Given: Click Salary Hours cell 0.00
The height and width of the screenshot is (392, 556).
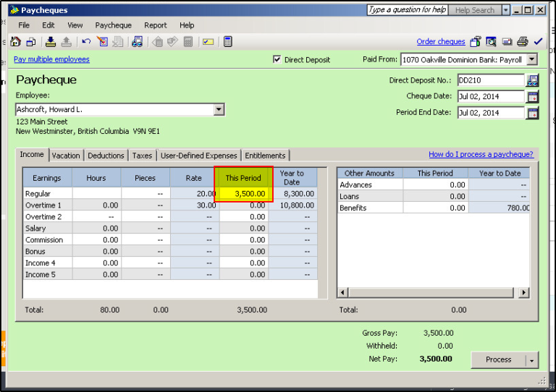Looking at the screenshot, I should (x=97, y=229).
